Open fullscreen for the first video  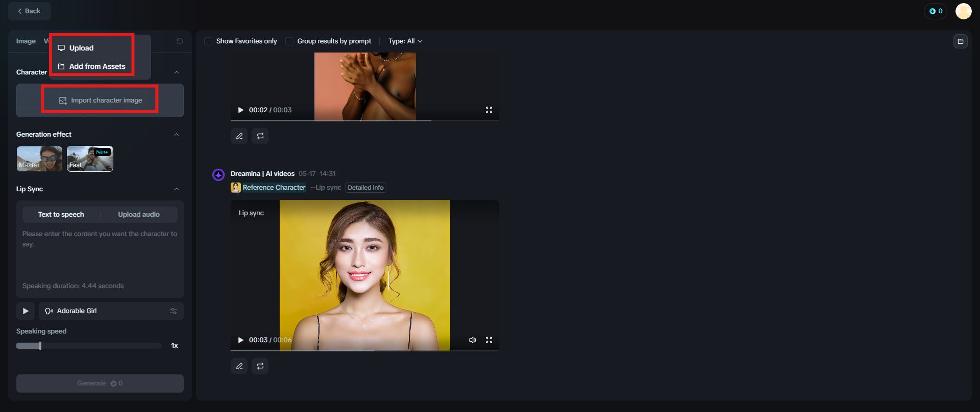pos(489,110)
